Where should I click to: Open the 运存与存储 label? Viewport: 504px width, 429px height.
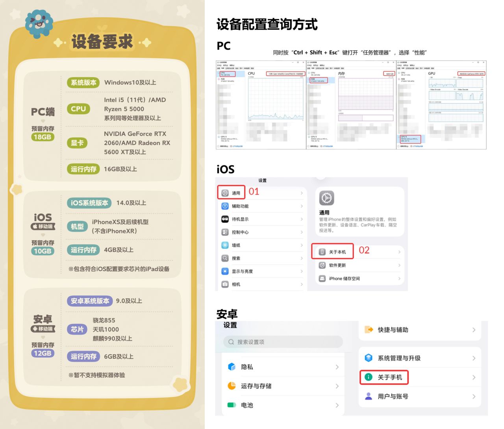pyautogui.click(x=256, y=386)
